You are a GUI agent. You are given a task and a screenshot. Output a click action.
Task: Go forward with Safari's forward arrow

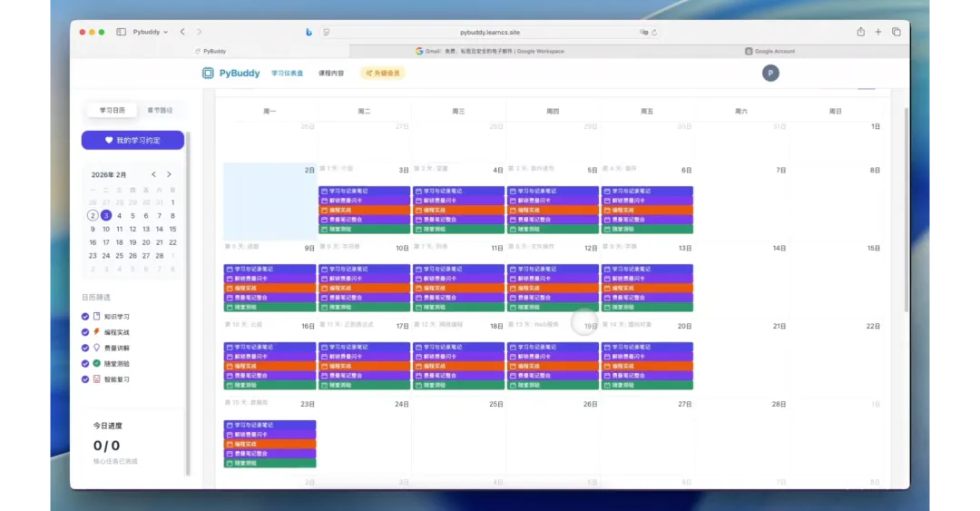(x=200, y=32)
